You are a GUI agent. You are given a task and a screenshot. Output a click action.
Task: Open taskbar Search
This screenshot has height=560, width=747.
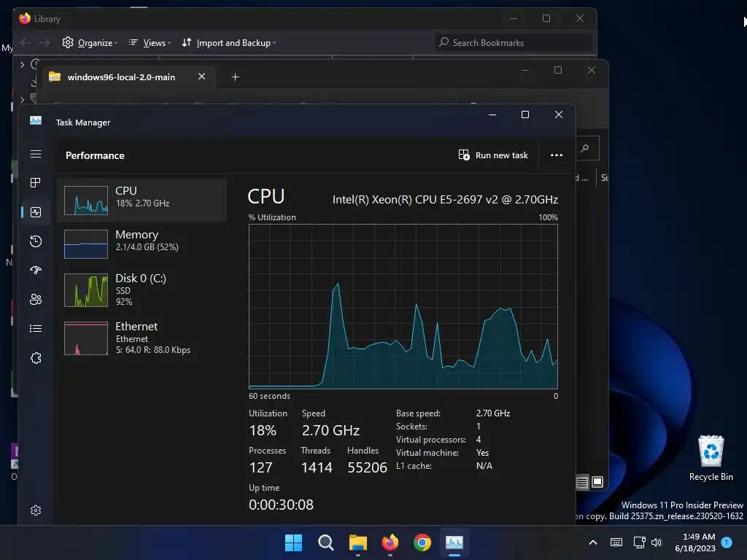pyautogui.click(x=326, y=542)
